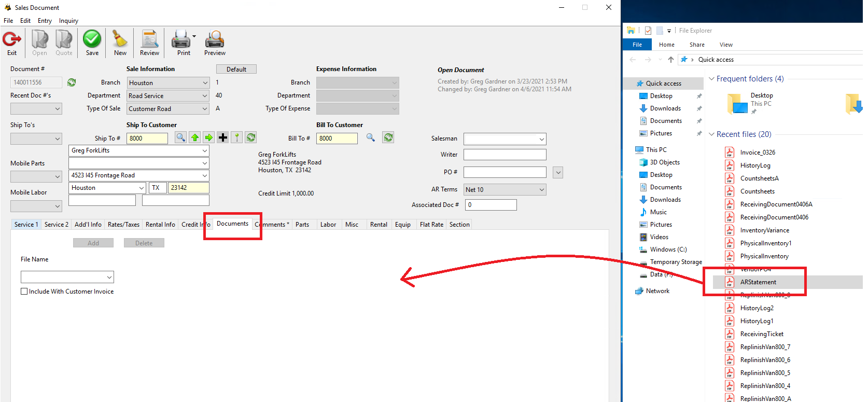Click the PO # dropdown button

point(558,172)
